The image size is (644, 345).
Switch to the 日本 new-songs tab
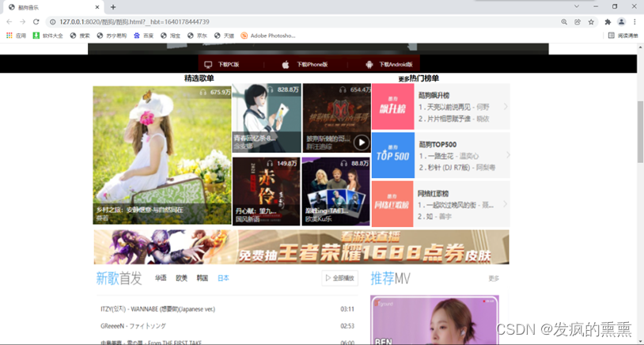click(x=223, y=278)
